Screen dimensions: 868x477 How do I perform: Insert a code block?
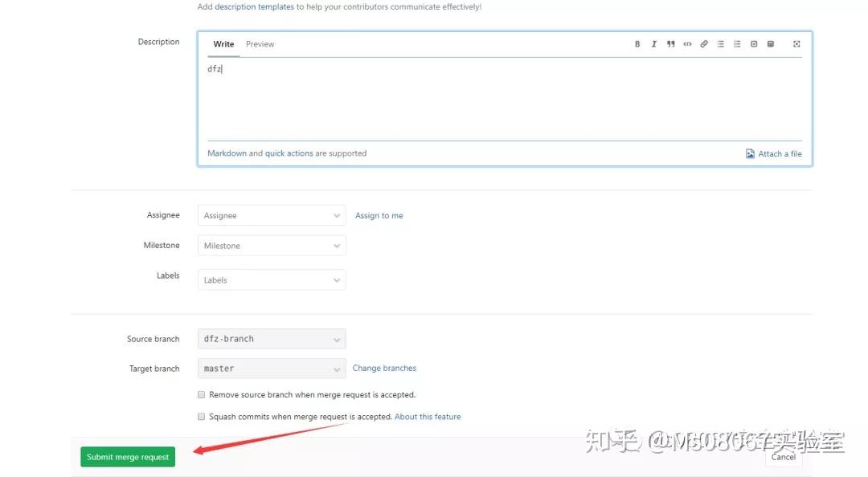coord(687,43)
